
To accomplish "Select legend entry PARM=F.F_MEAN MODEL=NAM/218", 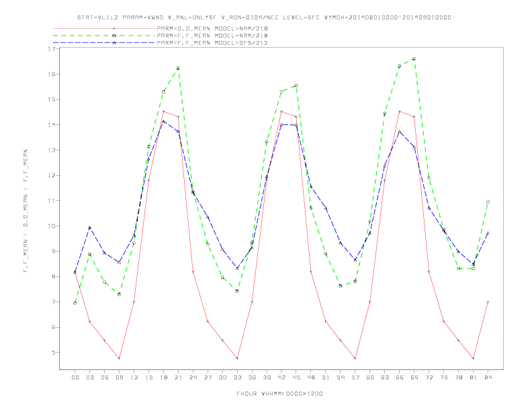I will point(212,36).
